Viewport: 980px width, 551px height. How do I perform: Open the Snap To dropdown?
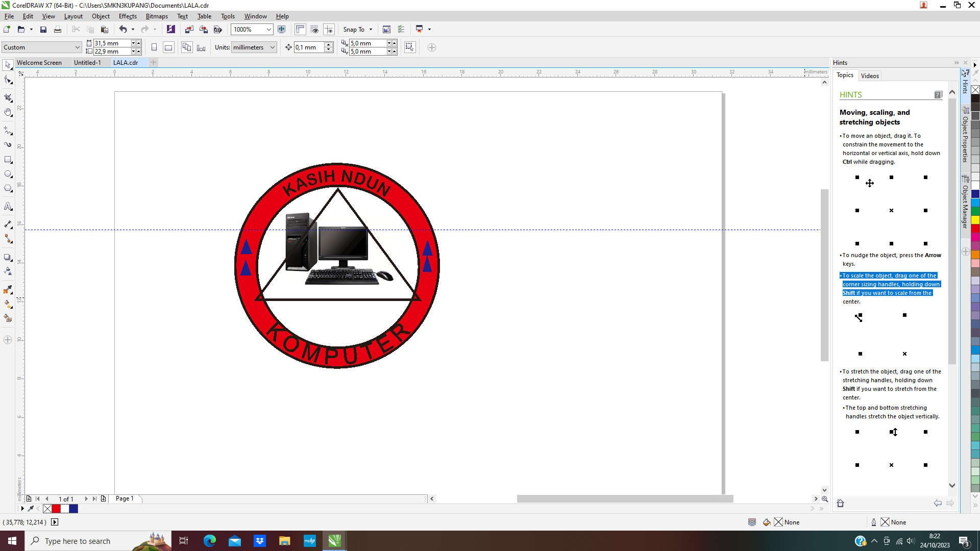[x=371, y=30]
